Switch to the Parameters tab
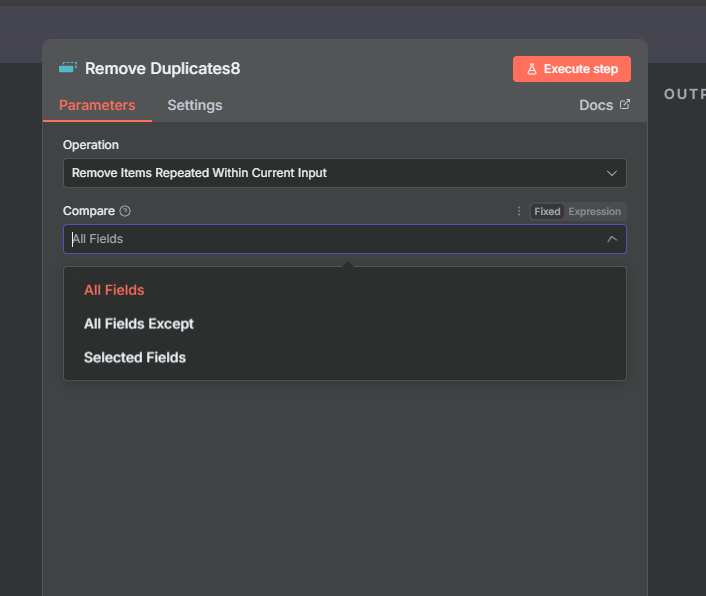 [97, 105]
